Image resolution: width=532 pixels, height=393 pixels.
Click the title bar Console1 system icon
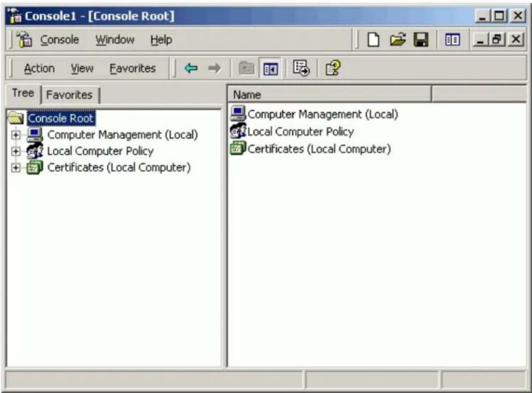(x=15, y=16)
